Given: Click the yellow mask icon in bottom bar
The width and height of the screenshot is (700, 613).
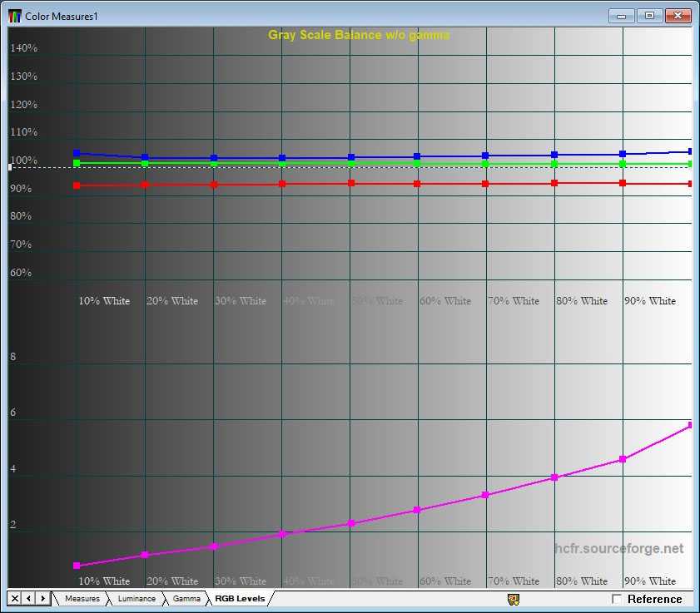Looking at the screenshot, I should point(514,599).
